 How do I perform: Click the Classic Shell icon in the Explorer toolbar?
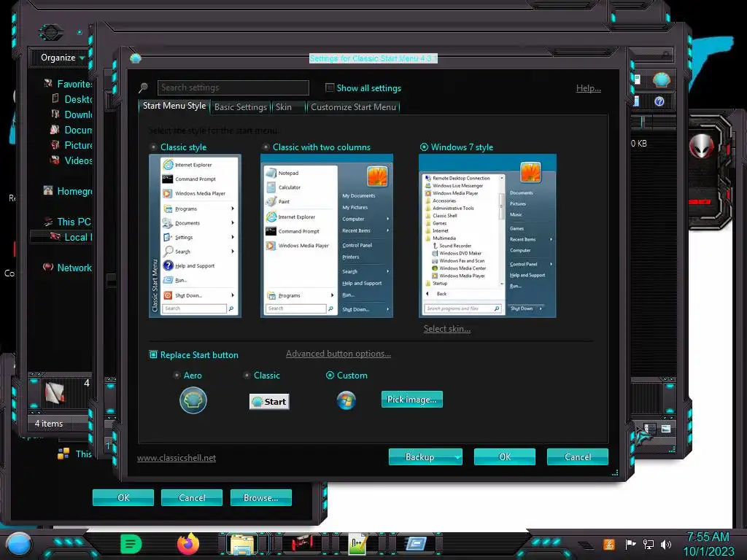[x=661, y=79]
